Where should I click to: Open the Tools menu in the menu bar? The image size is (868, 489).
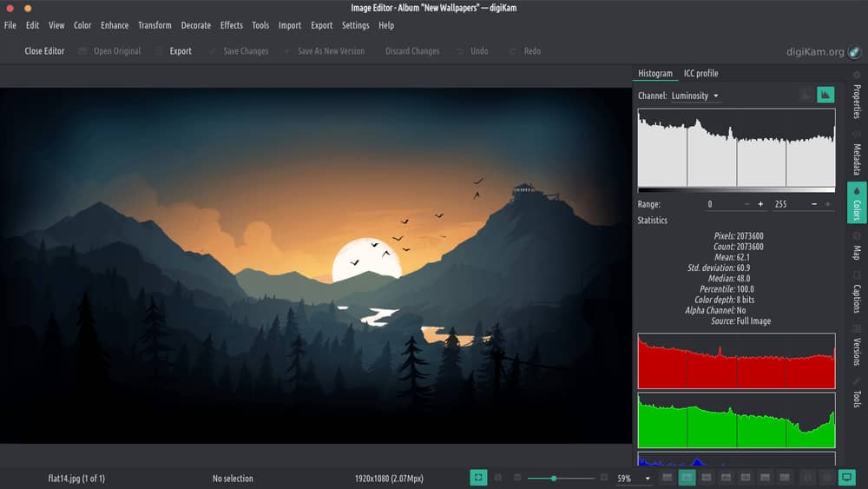(x=260, y=25)
